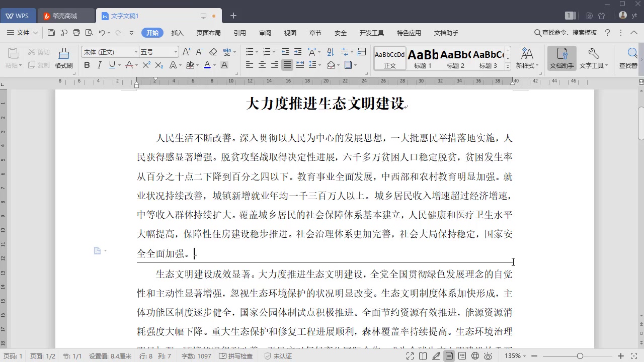Apply subscript formatting
Screen dimensions: 644x362
(159, 65)
